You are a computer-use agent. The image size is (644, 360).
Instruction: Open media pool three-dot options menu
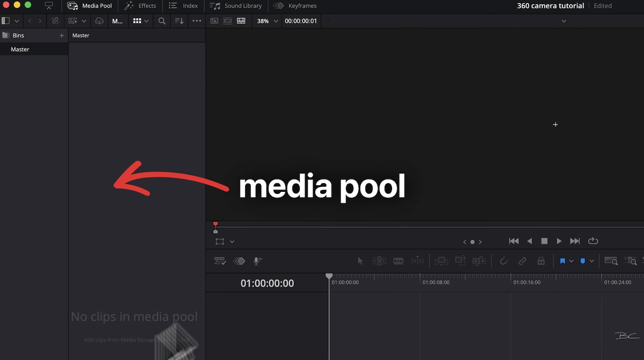click(x=197, y=21)
